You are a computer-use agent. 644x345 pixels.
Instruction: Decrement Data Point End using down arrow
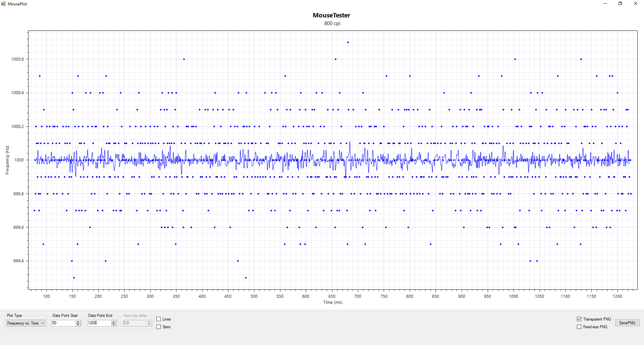coord(114,325)
